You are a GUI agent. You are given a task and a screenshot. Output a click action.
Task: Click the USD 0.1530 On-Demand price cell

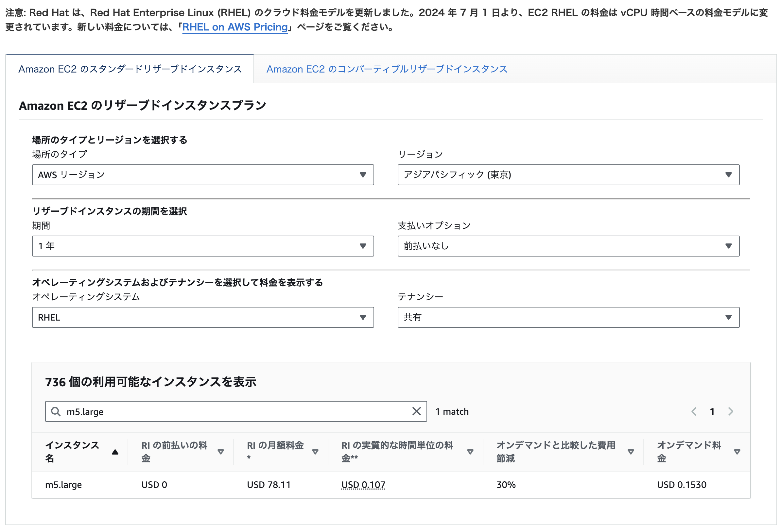click(682, 485)
